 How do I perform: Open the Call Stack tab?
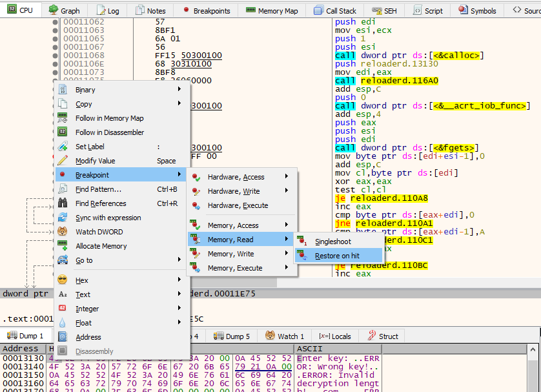coord(335,11)
